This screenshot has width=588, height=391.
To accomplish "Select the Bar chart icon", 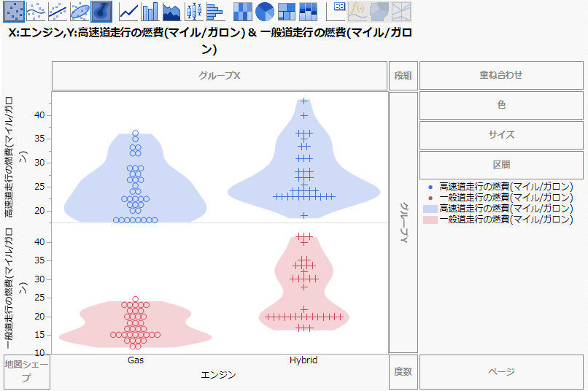I will tap(150, 11).
